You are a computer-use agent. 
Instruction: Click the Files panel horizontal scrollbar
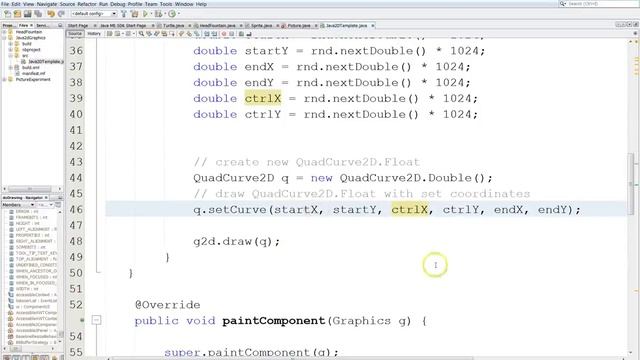[31, 189]
